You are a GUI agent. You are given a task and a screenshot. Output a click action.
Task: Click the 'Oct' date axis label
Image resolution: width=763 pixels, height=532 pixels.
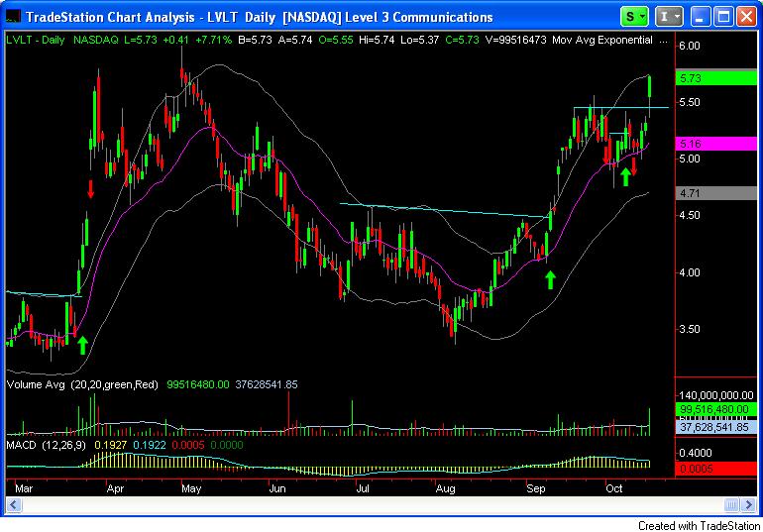click(613, 488)
